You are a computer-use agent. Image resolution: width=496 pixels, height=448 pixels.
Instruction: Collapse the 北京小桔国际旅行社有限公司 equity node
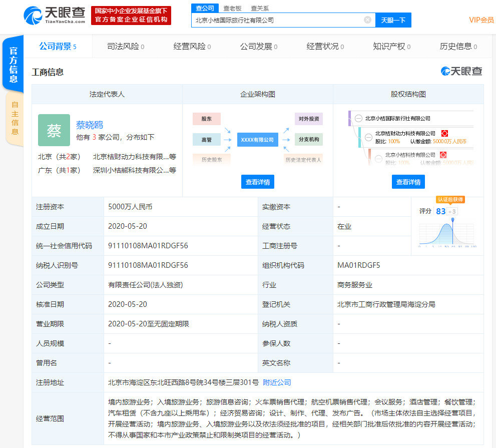coord(358,119)
